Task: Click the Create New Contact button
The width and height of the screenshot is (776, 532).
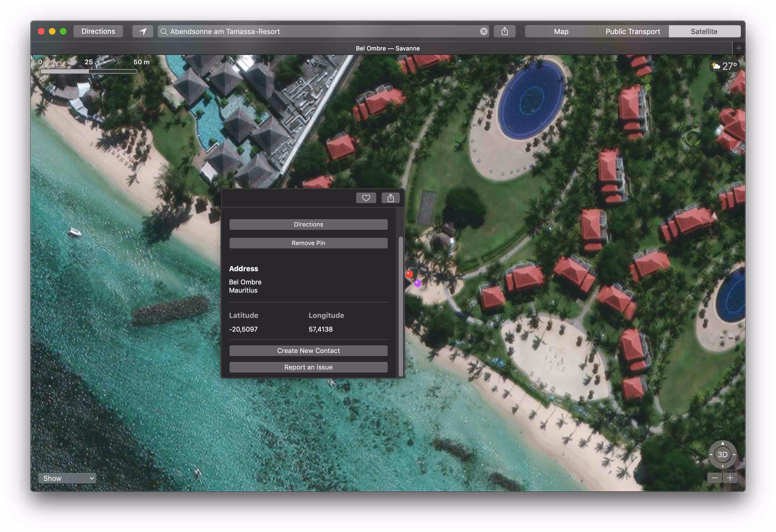Action: [x=308, y=351]
